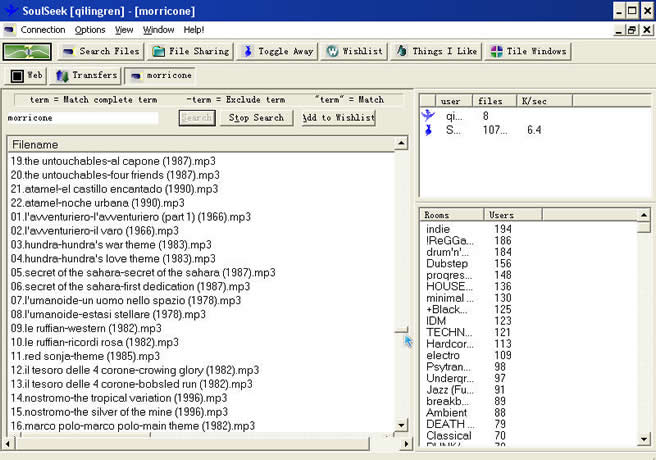Viewport: 656px width, 460px height.
Task: Click the results vertical scrollbar thumb
Action: (x=401, y=330)
